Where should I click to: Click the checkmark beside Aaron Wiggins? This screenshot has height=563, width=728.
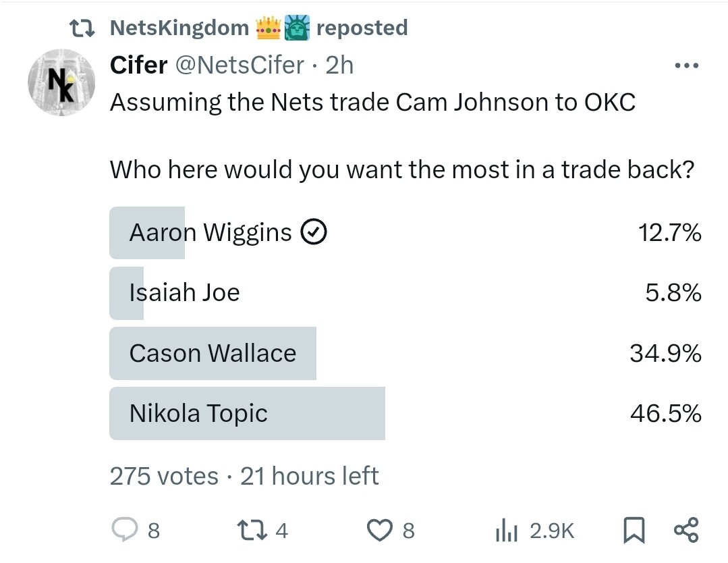click(x=313, y=233)
